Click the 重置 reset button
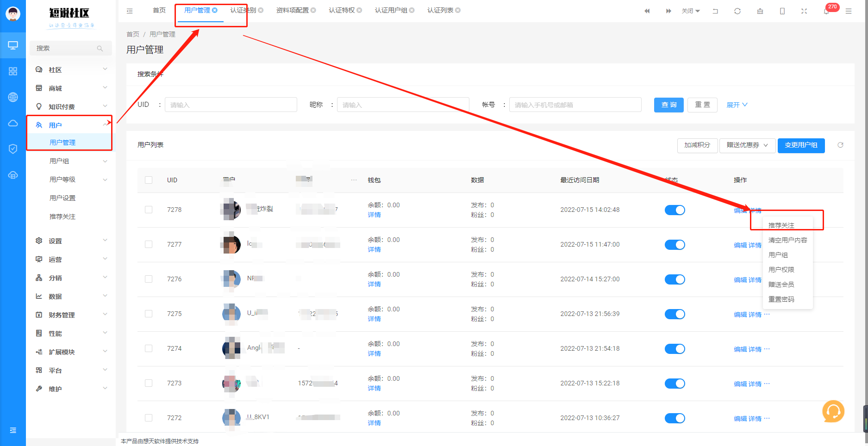Screen dimensions: 868x446 click(x=703, y=105)
